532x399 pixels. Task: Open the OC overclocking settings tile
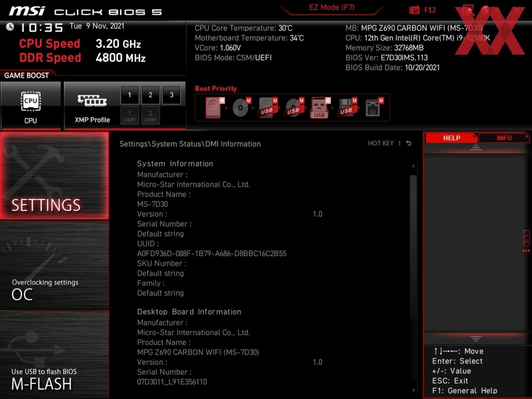click(54, 265)
